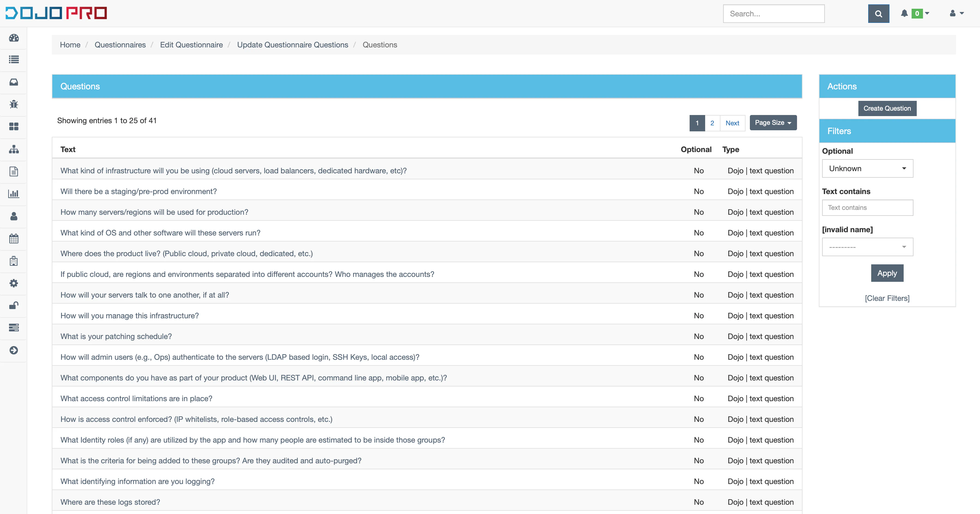Select the bug tracker icon in sidebar

14,104
